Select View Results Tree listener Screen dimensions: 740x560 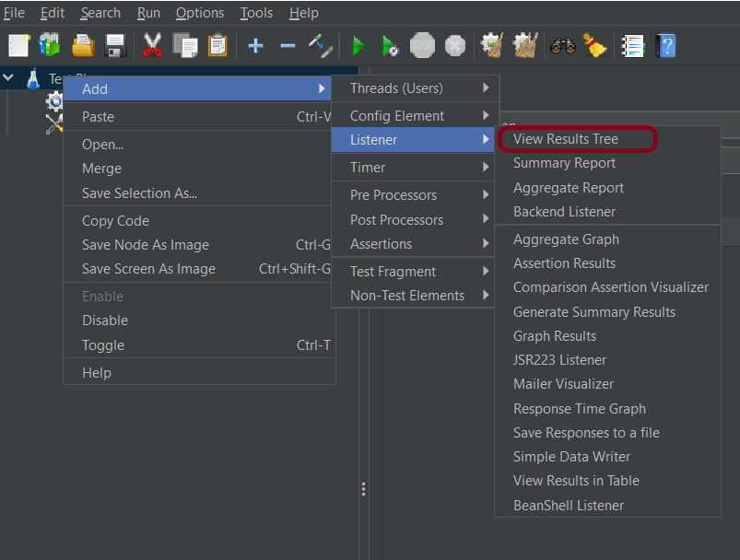coord(566,139)
